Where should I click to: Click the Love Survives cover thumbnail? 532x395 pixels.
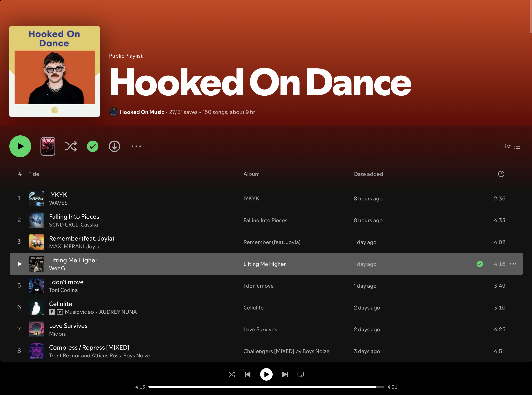[x=37, y=329]
